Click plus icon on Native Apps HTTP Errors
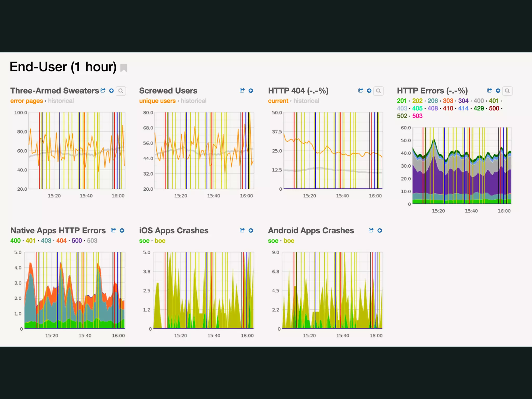This screenshot has width=532, height=399. (x=122, y=230)
